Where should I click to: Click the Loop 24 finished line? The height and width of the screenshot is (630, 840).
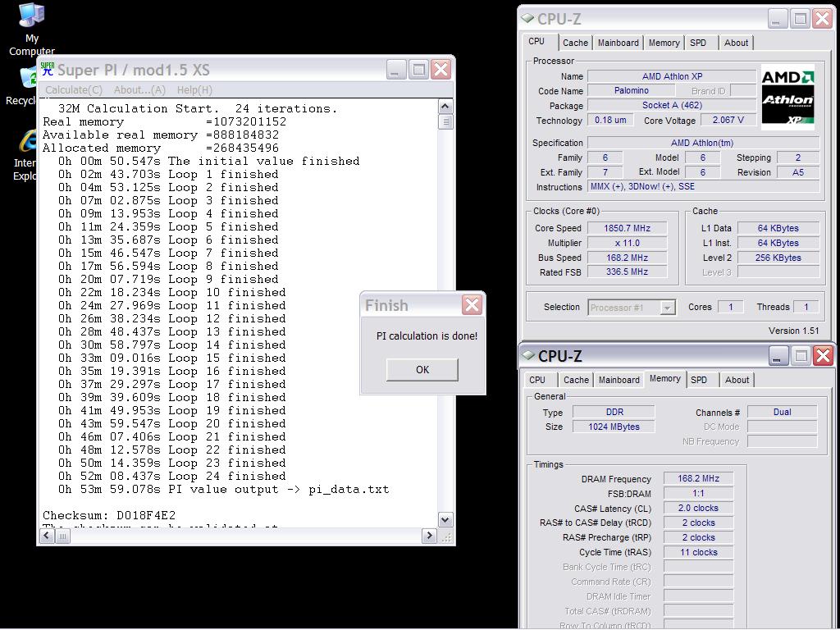click(172, 477)
